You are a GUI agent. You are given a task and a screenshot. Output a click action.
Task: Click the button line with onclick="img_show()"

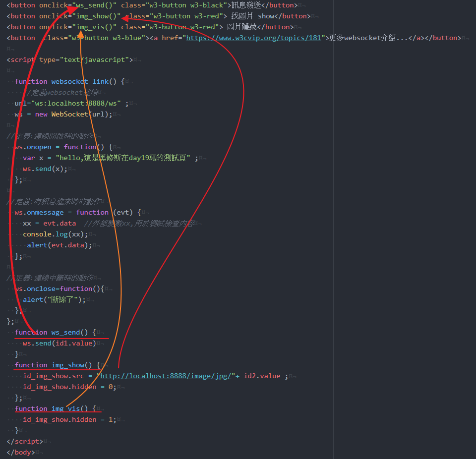click(x=159, y=16)
